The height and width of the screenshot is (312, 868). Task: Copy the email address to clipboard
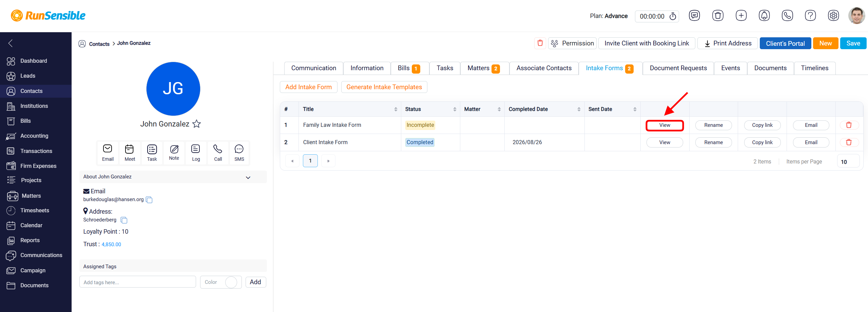(149, 200)
